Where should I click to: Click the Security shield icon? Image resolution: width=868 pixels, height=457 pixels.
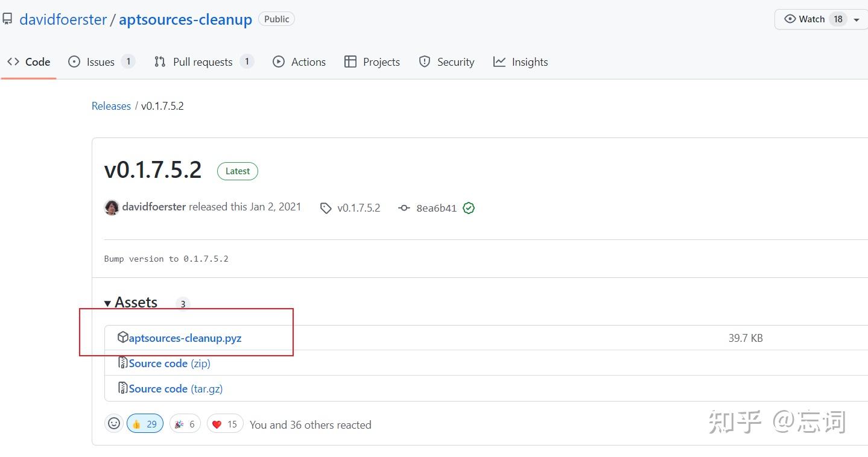point(425,61)
